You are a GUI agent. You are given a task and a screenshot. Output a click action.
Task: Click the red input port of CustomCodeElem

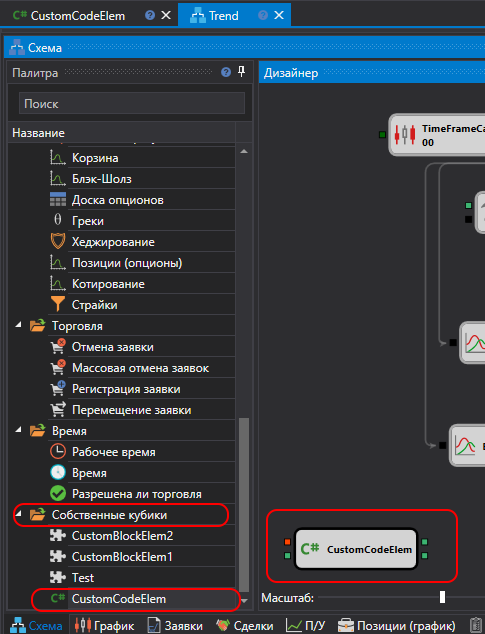click(x=287, y=542)
